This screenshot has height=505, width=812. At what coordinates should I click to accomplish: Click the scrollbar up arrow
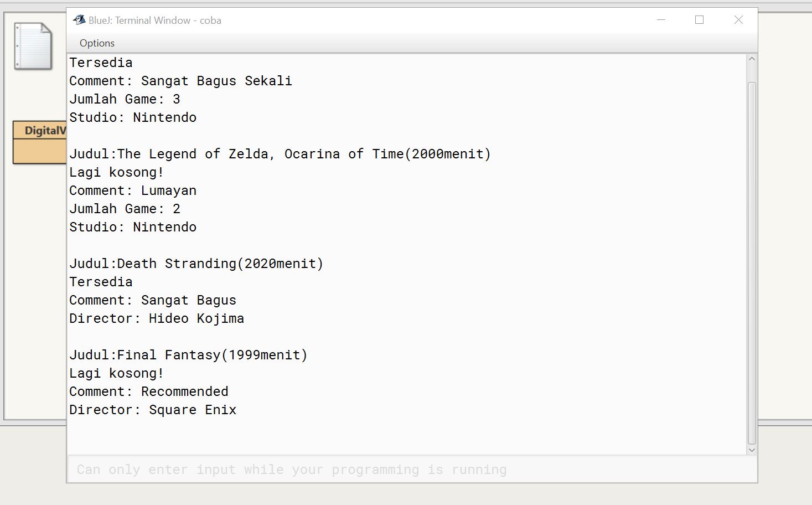[x=752, y=59]
